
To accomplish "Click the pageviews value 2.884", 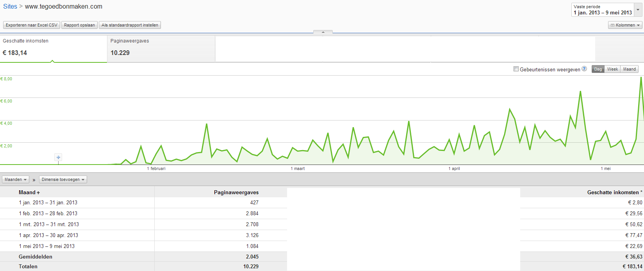I will (252, 213).
